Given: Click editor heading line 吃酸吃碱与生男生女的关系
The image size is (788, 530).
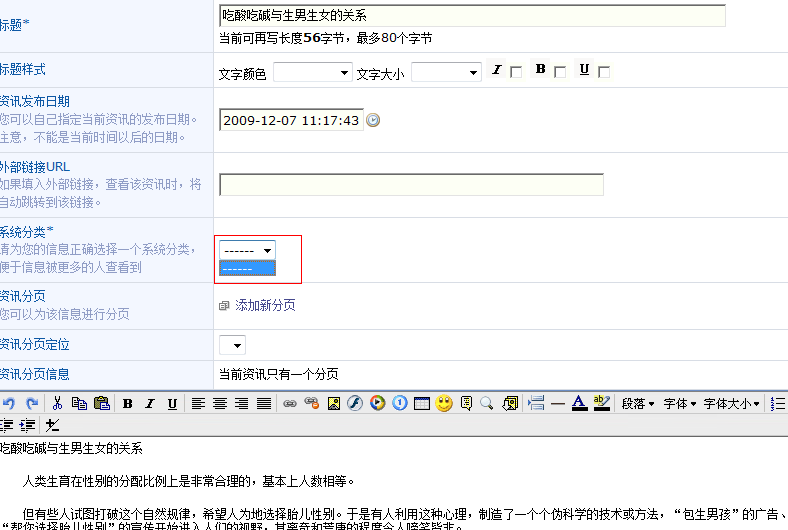Looking at the screenshot, I should (71, 448).
